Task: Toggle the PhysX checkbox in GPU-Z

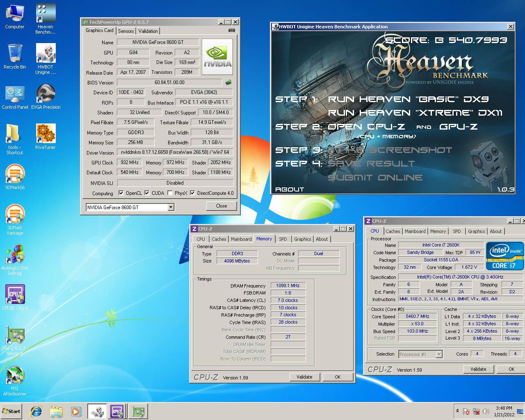Action: (170, 193)
